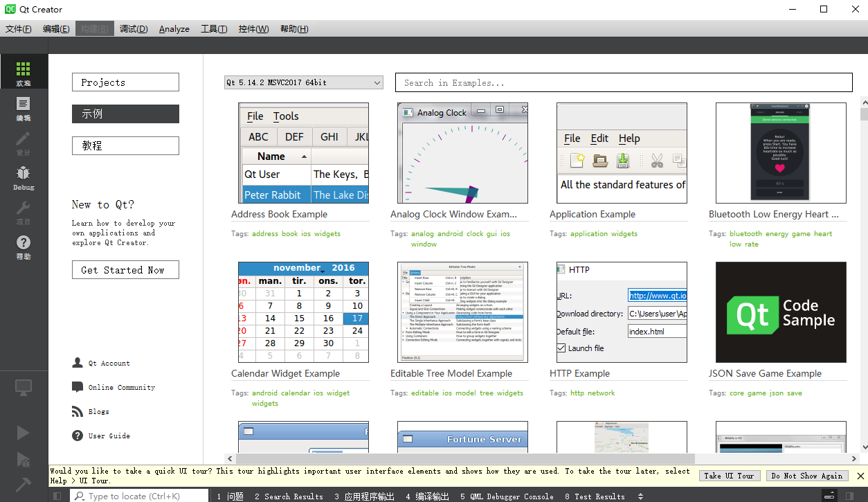The width and height of the screenshot is (868, 502).
Task: Click the Search in Examples field
Action: 624,82
